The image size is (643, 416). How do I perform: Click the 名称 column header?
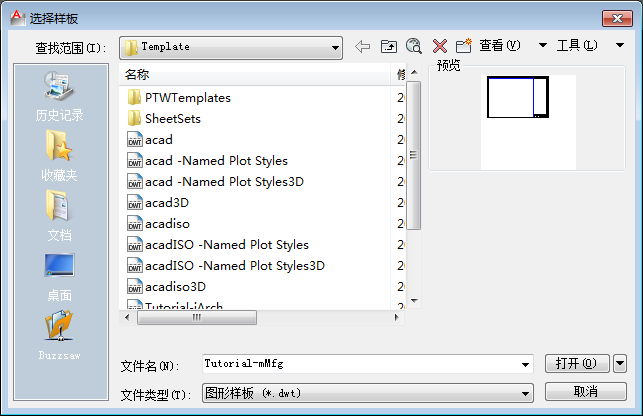tap(255, 74)
